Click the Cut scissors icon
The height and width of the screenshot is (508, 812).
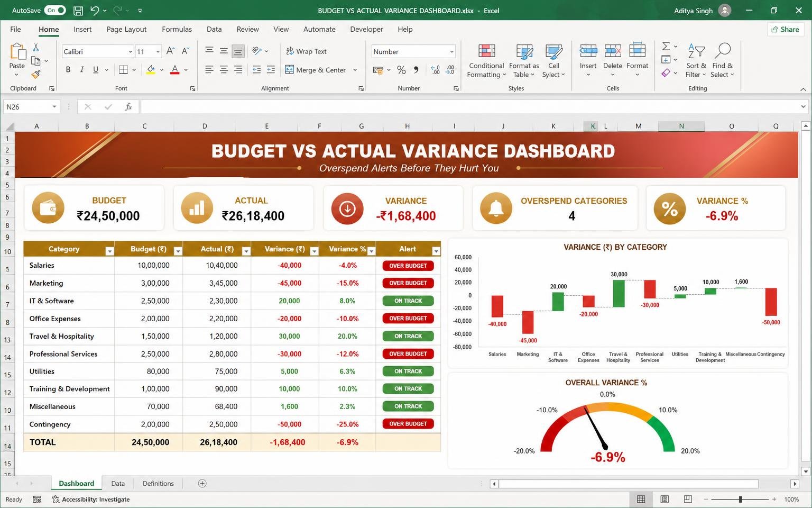(36, 48)
